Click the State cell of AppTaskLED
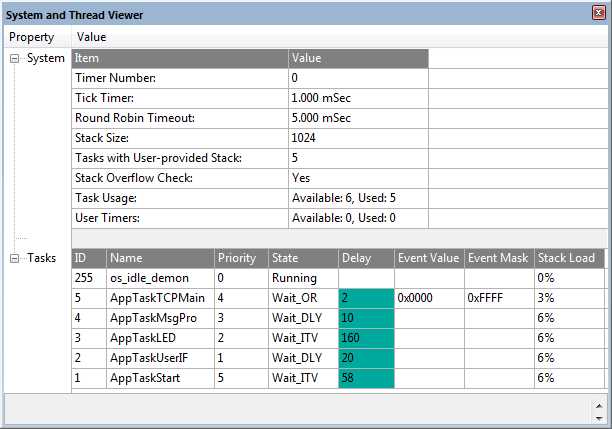 (303, 338)
